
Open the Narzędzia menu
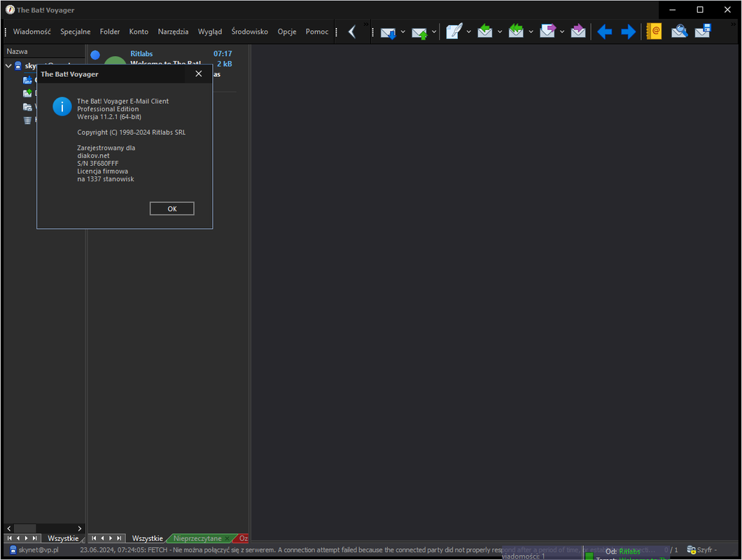pyautogui.click(x=173, y=31)
